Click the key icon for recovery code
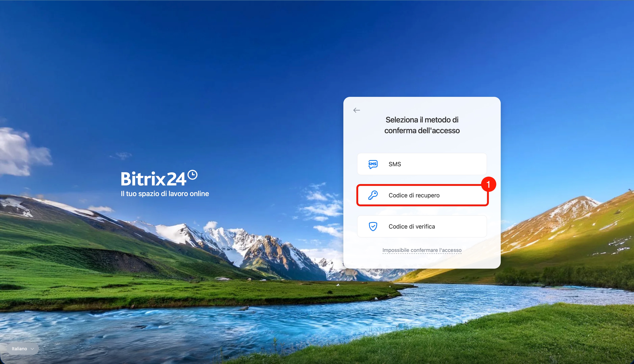 373,195
